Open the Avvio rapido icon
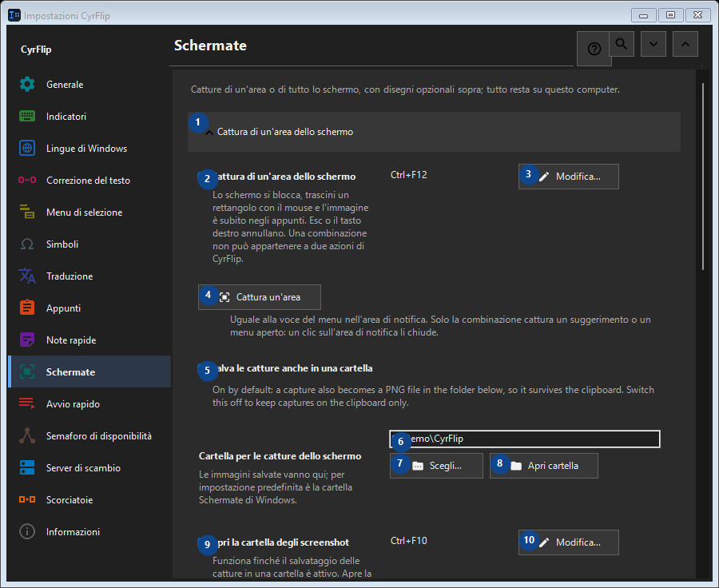Screen dimensions: 719x588 pos(27,403)
